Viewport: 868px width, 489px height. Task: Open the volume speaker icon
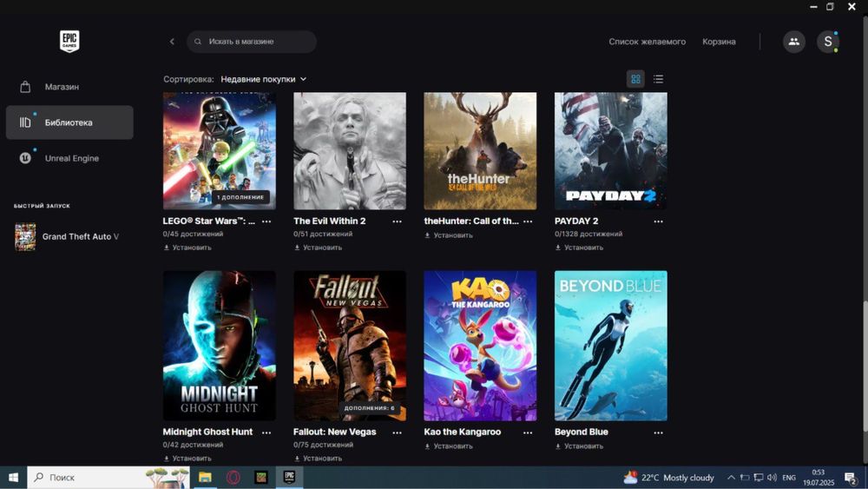point(772,478)
